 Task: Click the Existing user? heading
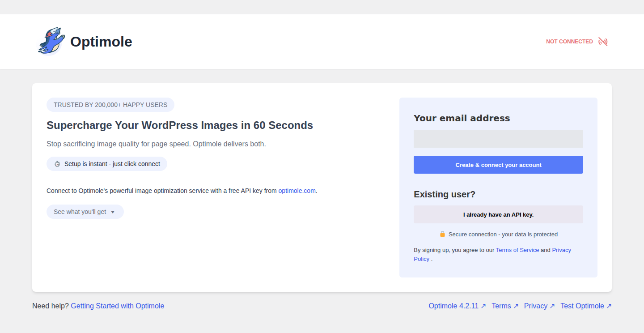[x=445, y=194]
